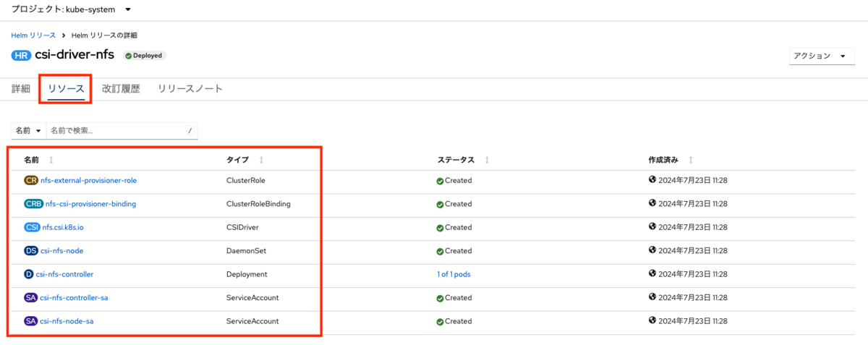868x345 pixels.
Task: Sort the table by タイプ column arrows
Action: coord(261,159)
